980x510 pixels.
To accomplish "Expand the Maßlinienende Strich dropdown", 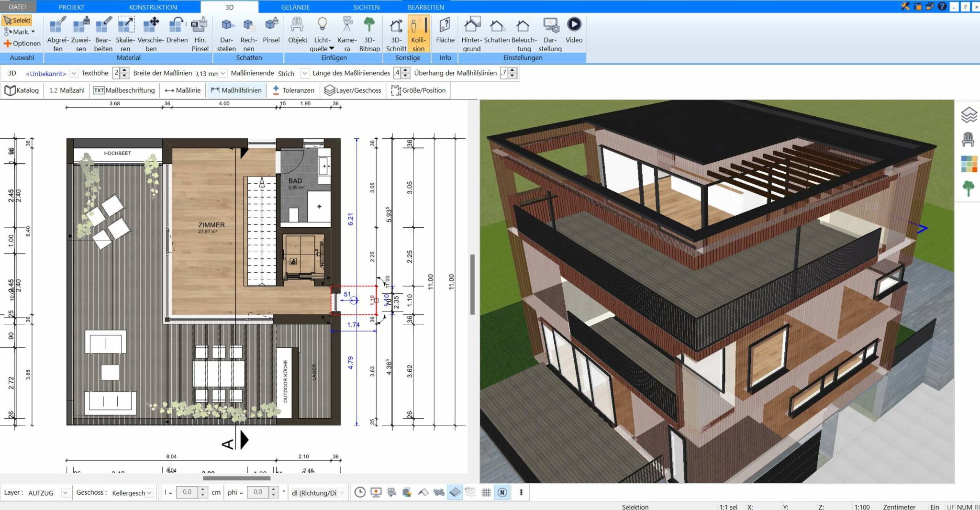I will pyautogui.click(x=305, y=74).
